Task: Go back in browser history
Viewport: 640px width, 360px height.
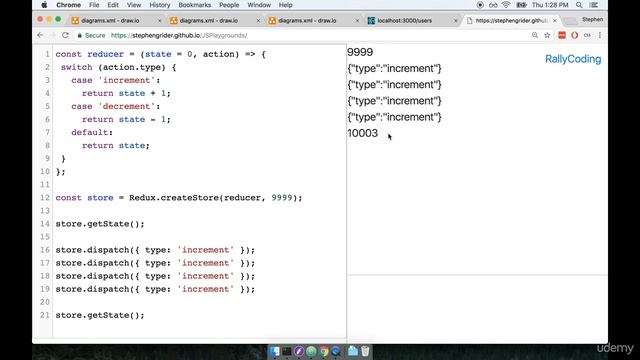Action: [40, 35]
